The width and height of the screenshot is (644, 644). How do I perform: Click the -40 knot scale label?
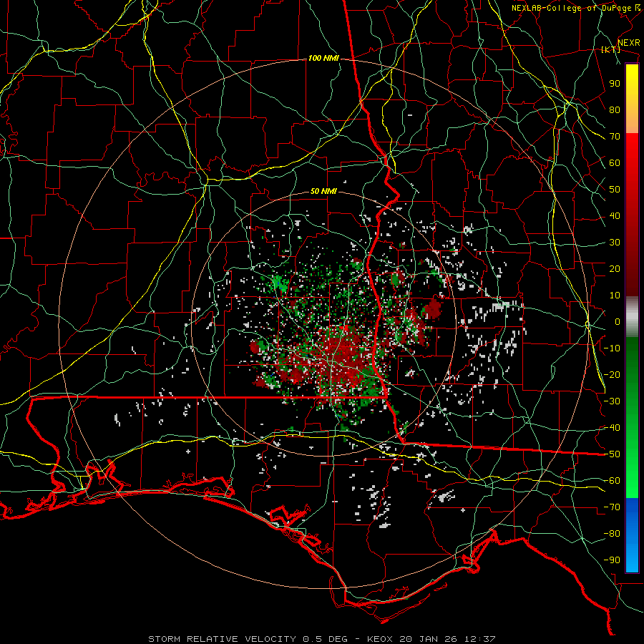612,428
